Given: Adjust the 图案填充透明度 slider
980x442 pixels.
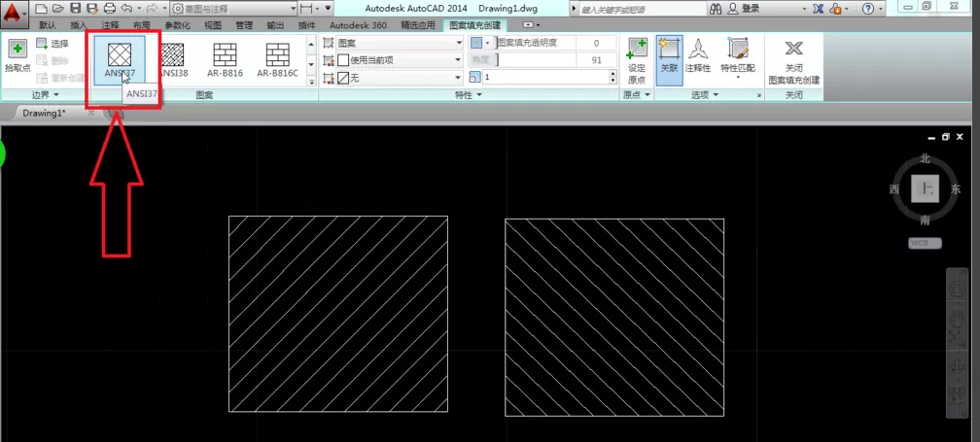Looking at the screenshot, I should [535, 43].
